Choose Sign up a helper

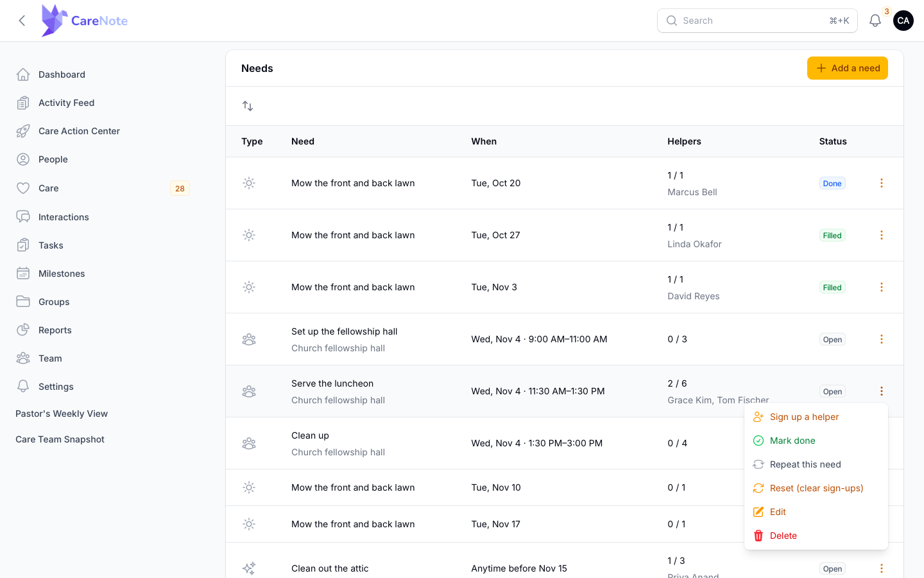[x=816, y=417]
